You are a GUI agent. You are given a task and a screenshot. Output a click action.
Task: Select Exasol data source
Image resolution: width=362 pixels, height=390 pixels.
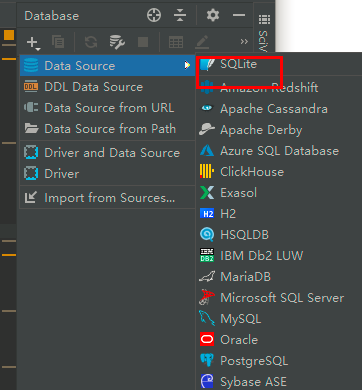(x=279, y=193)
